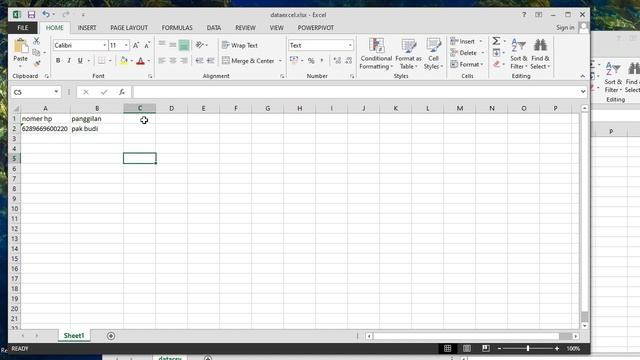Click Format in Cells group

tap(467, 64)
